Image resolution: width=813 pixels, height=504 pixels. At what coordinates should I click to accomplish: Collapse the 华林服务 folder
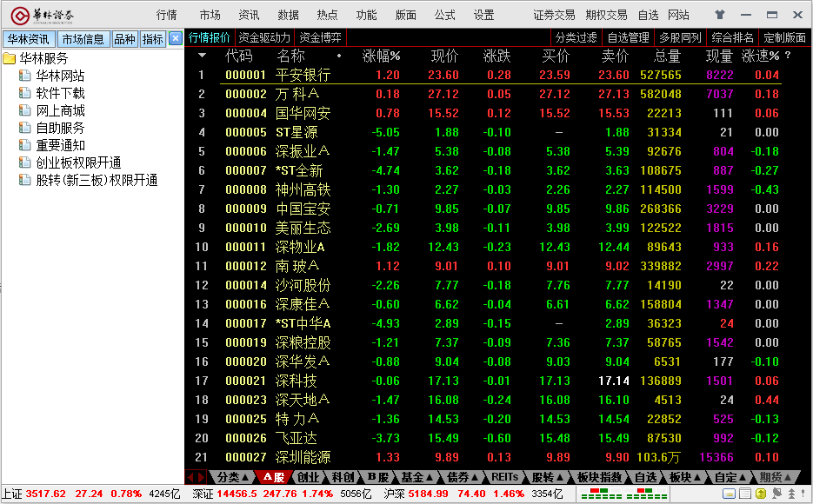tap(10, 58)
